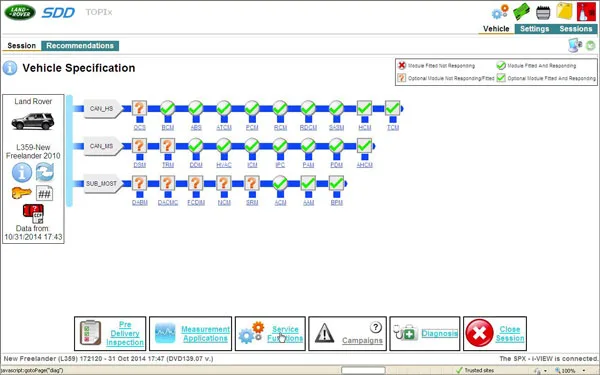
Task: Click the browser zoom level 100% dropdown
Action: [x=571, y=370]
